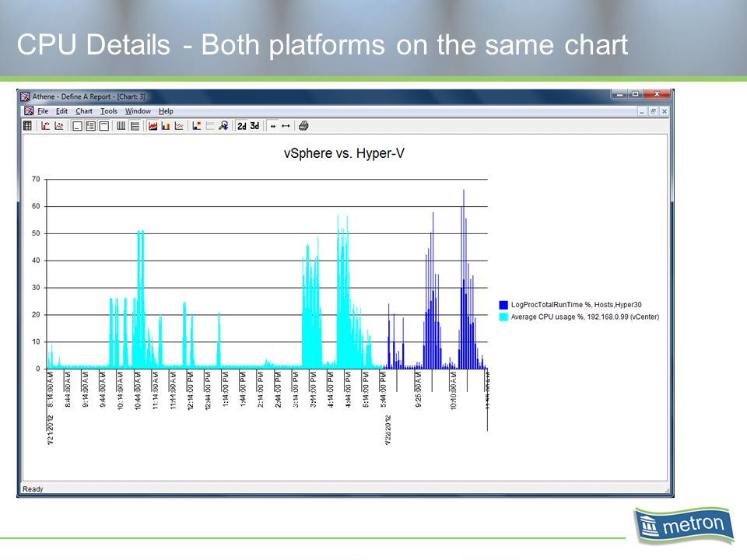Maximize the Athene application window
The height and width of the screenshot is (560, 747).
pos(636,94)
